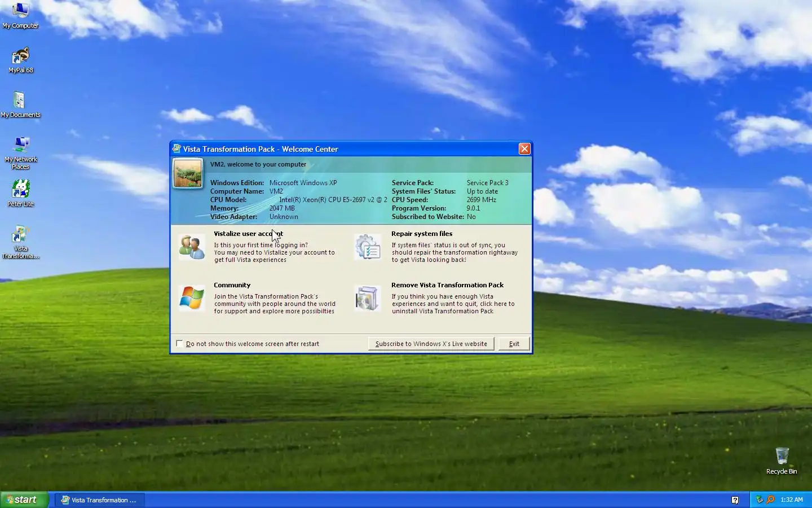
Task: Click program version '9.0.1' value
Action: (x=473, y=208)
